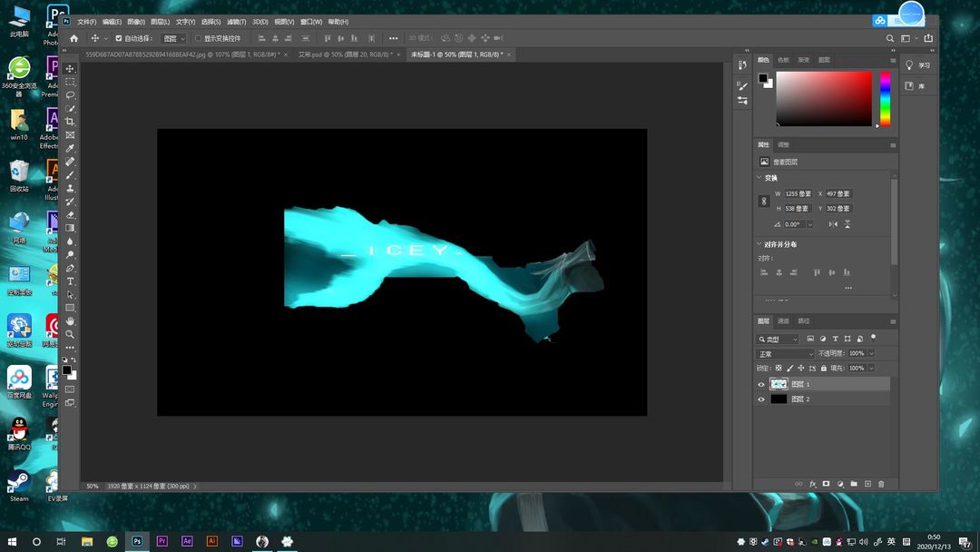
Task: Enable the 显示变换控件 checkbox
Action: [199, 38]
